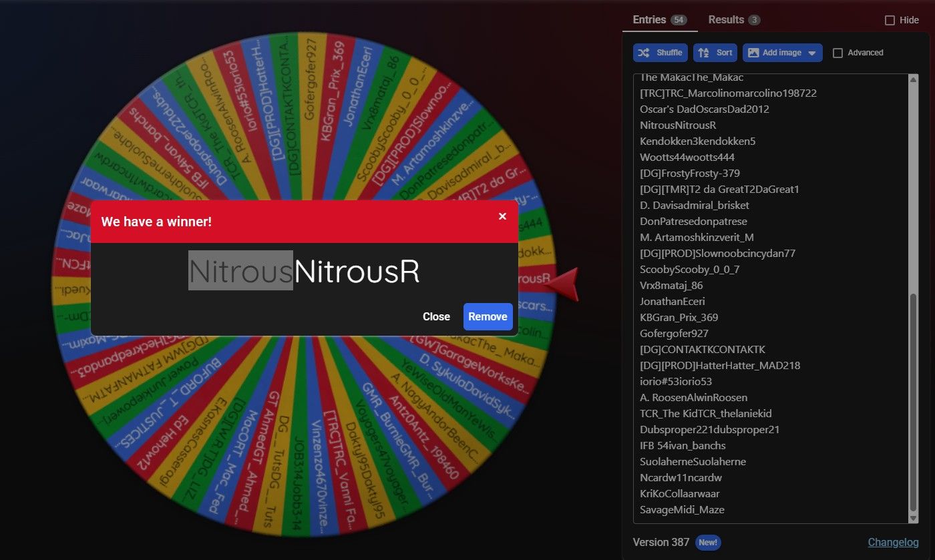Open the Changelog link

(x=893, y=542)
